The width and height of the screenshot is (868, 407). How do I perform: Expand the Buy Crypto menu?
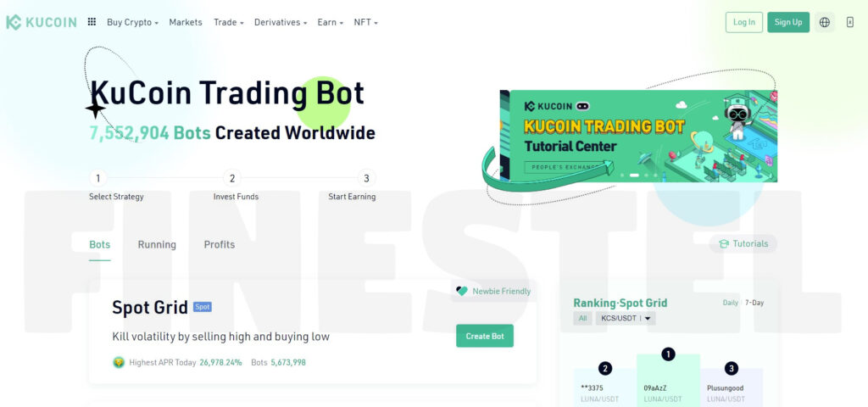click(132, 22)
